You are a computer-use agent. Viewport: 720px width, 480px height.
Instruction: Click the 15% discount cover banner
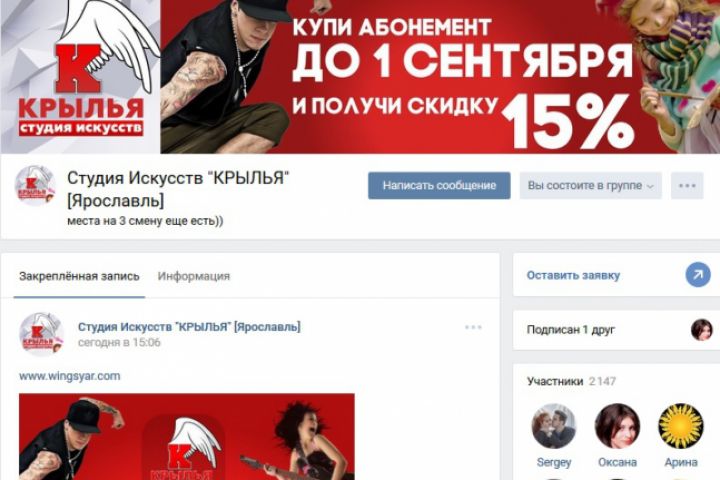point(360,77)
